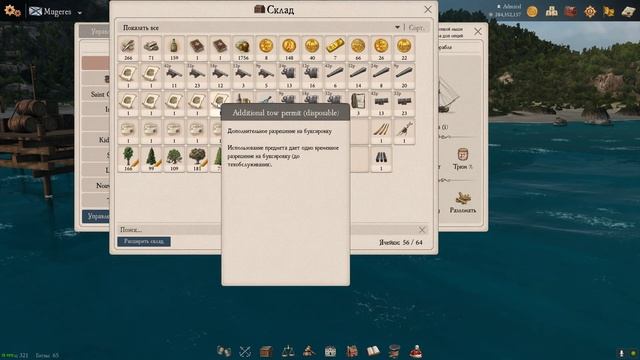
Task: Close the ship window behind the warehouse
Action: coord(478,31)
